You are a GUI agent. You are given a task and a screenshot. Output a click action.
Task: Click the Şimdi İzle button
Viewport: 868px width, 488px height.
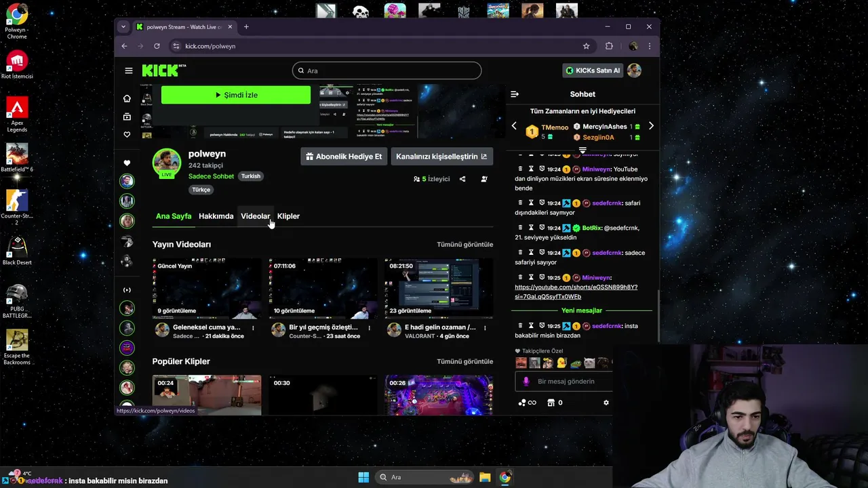click(236, 95)
